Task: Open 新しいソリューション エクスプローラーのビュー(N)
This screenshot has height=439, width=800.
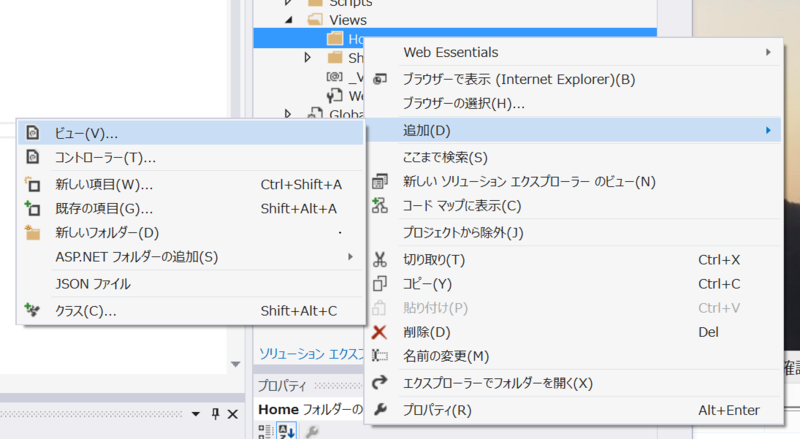Action: [574, 181]
